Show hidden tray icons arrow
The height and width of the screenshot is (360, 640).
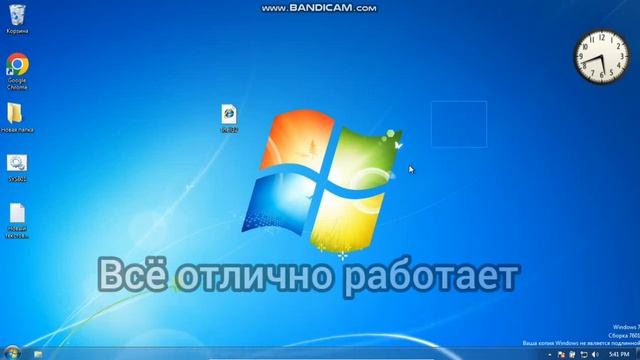(549, 355)
